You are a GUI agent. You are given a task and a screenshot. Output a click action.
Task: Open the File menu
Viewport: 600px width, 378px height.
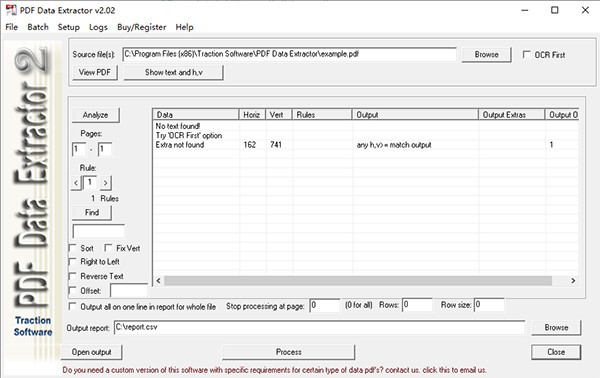point(11,27)
